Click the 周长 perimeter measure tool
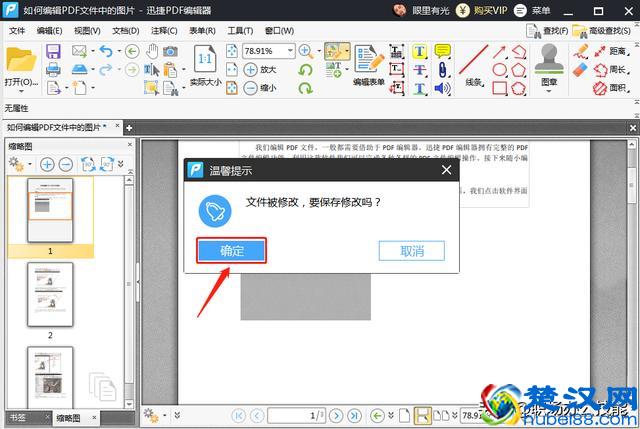Image resolution: width=640 pixels, height=429 pixels. point(611,70)
